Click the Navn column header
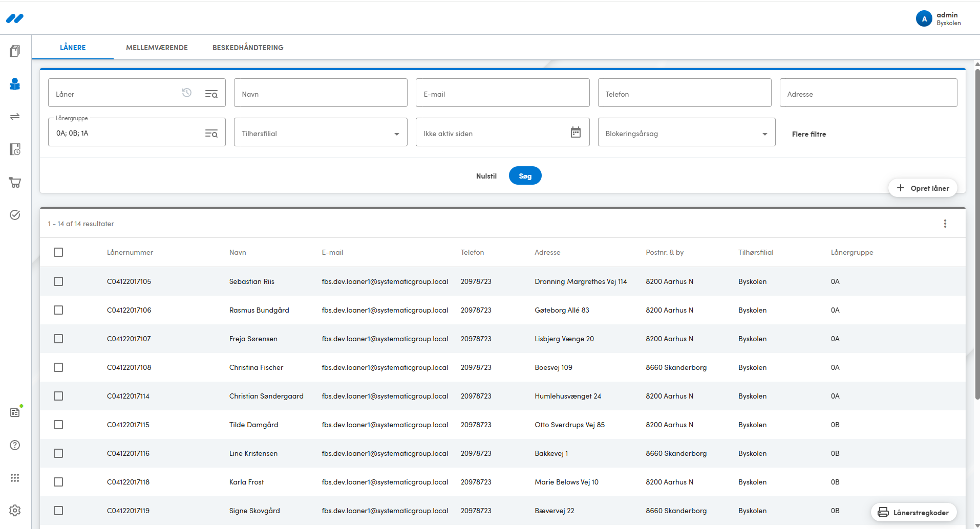The height and width of the screenshot is (529, 980). click(x=238, y=252)
